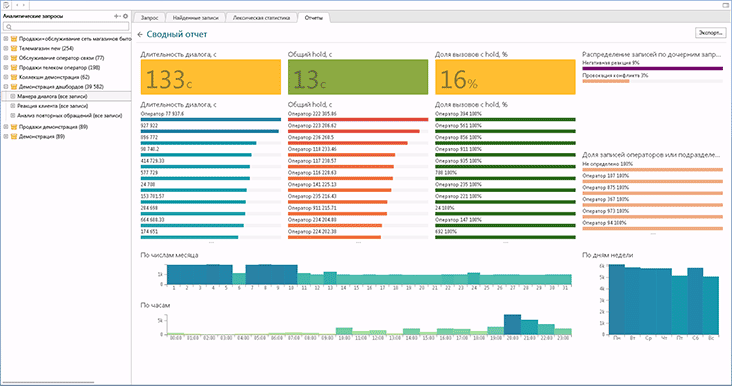Click the Оператор 222 305.86 hold bar

(x=358, y=119)
